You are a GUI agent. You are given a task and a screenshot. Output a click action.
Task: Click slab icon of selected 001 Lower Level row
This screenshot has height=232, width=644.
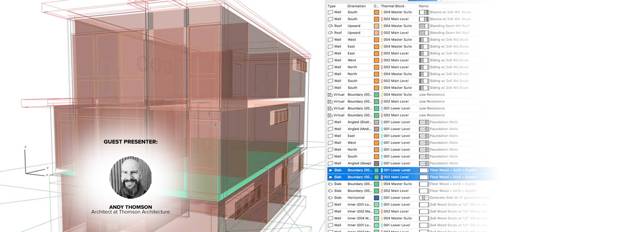[330, 170]
